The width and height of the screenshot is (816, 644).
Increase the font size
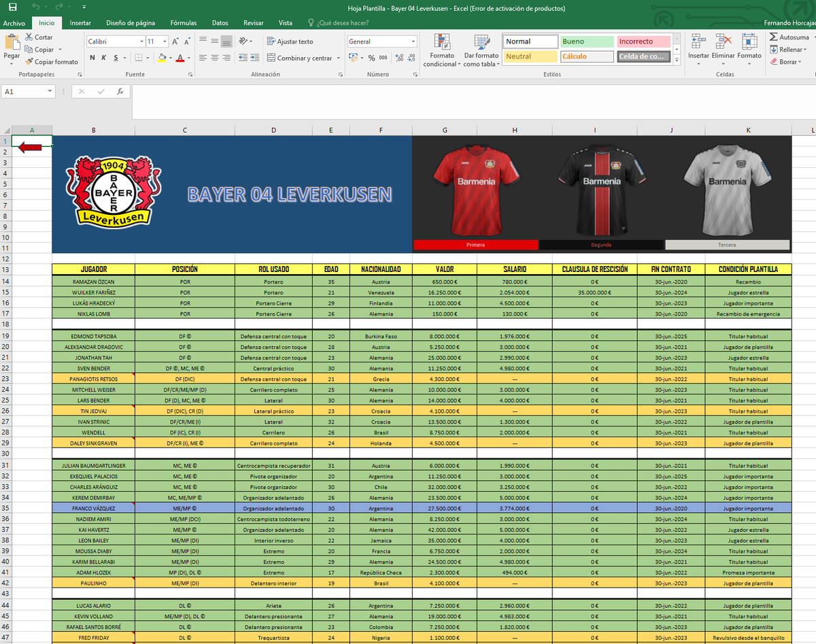click(x=175, y=41)
